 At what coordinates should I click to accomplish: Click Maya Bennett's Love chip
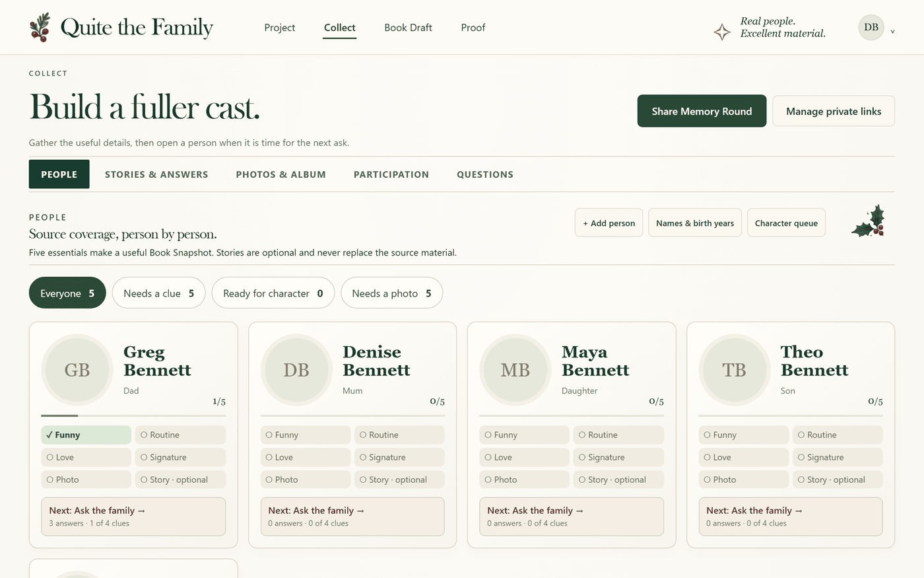(x=525, y=457)
